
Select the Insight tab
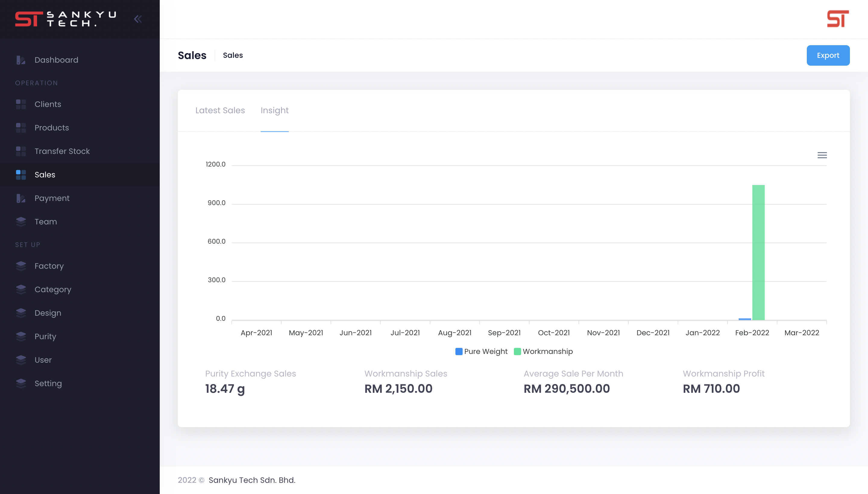(274, 111)
